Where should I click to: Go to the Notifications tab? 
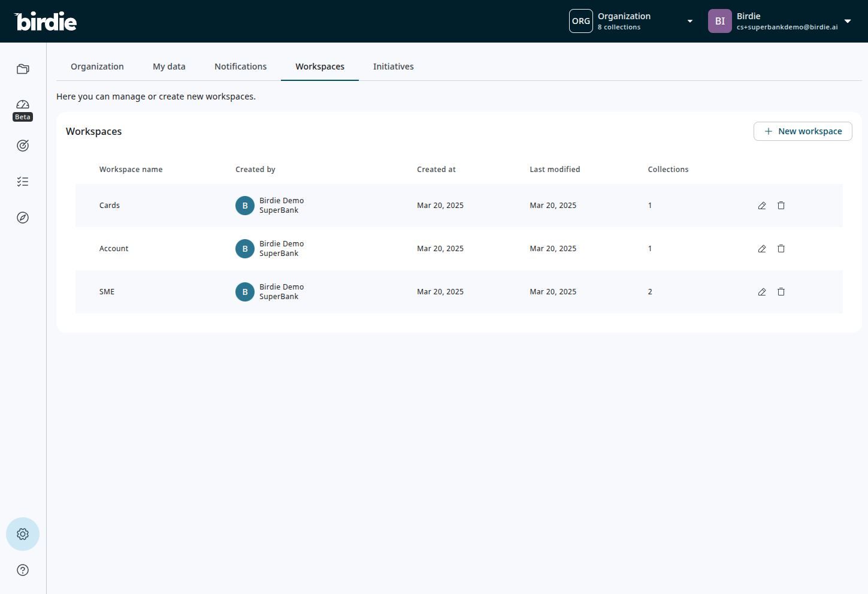point(240,67)
